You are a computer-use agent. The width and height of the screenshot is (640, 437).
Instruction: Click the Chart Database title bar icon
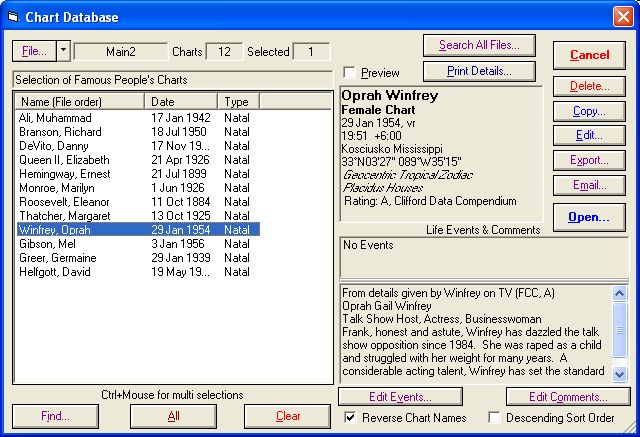coord(14,16)
